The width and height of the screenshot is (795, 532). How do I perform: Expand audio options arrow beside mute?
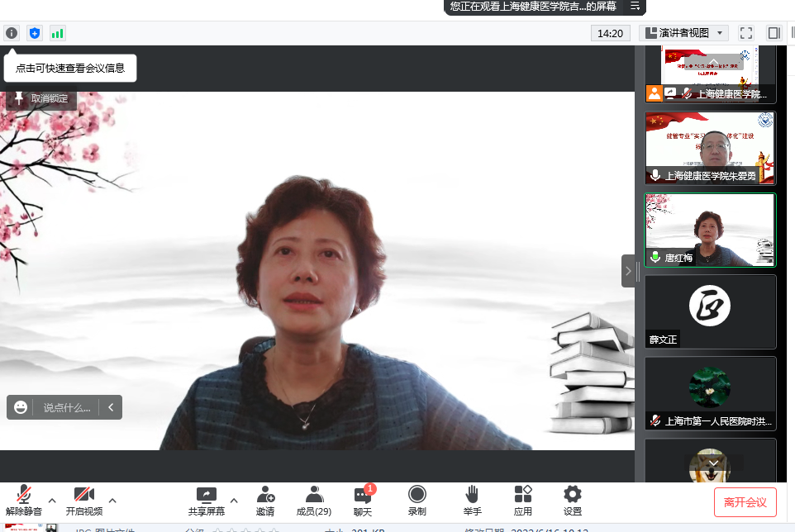[x=52, y=501]
